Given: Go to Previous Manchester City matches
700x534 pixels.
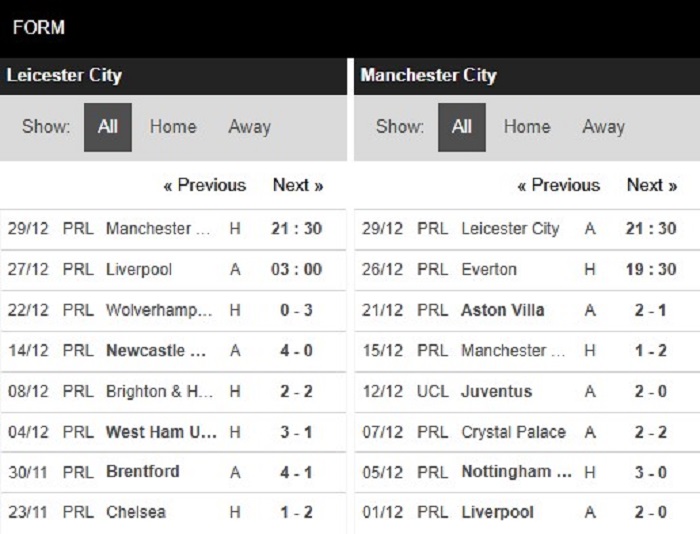Looking at the screenshot, I should [559, 185].
